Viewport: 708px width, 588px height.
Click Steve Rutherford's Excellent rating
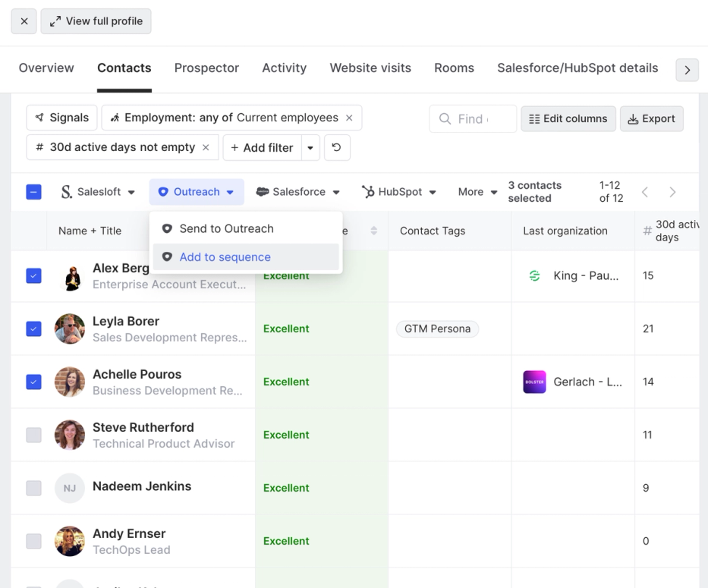286,435
